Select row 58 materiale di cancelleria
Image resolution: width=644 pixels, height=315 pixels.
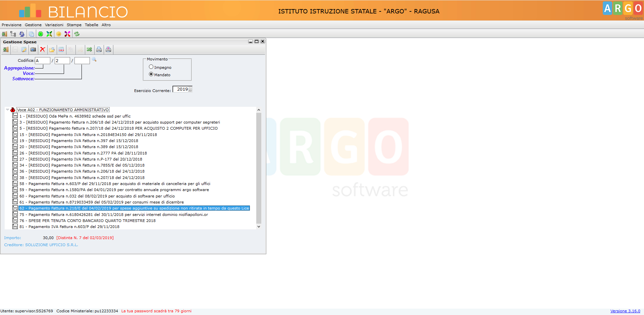click(x=115, y=184)
